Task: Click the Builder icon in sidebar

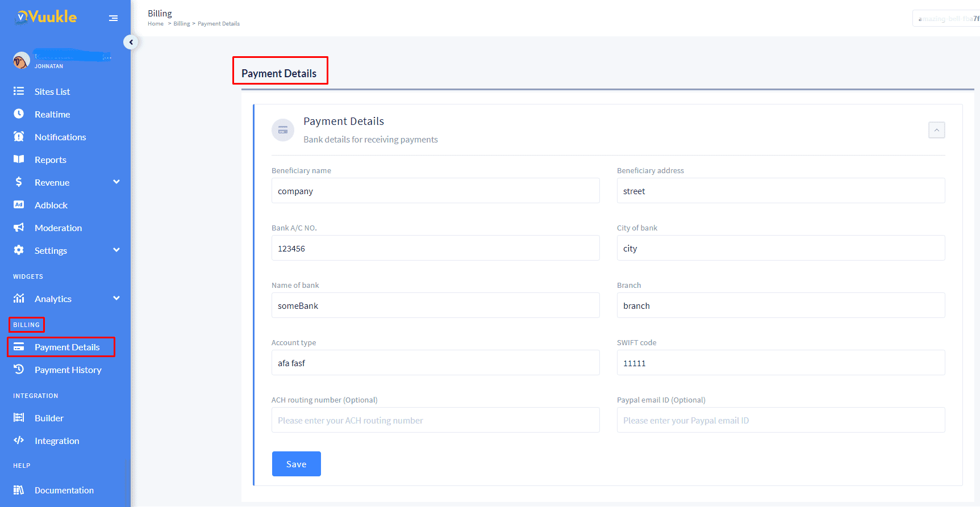Action: 19,418
